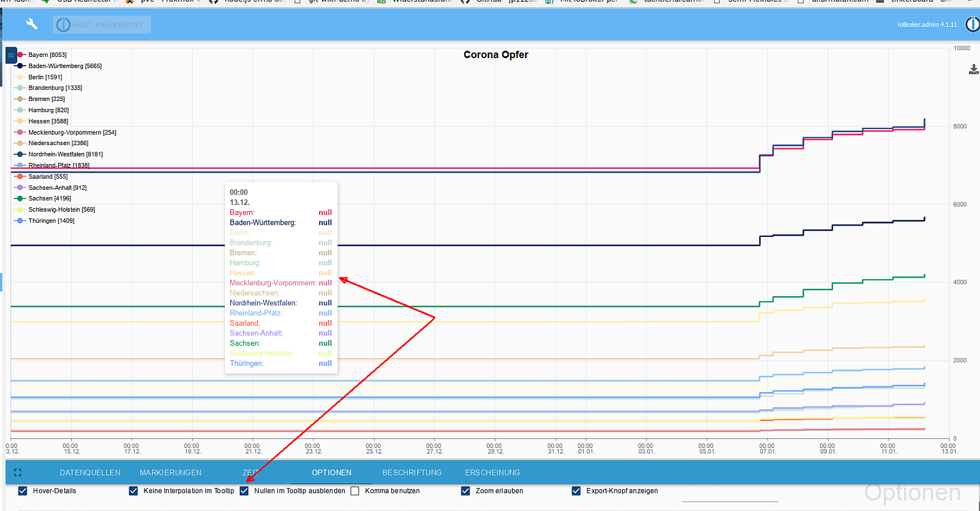This screenshot has width=980, height=511.
Task: Click the chart download export icon
Action: [x=973, y=70]
